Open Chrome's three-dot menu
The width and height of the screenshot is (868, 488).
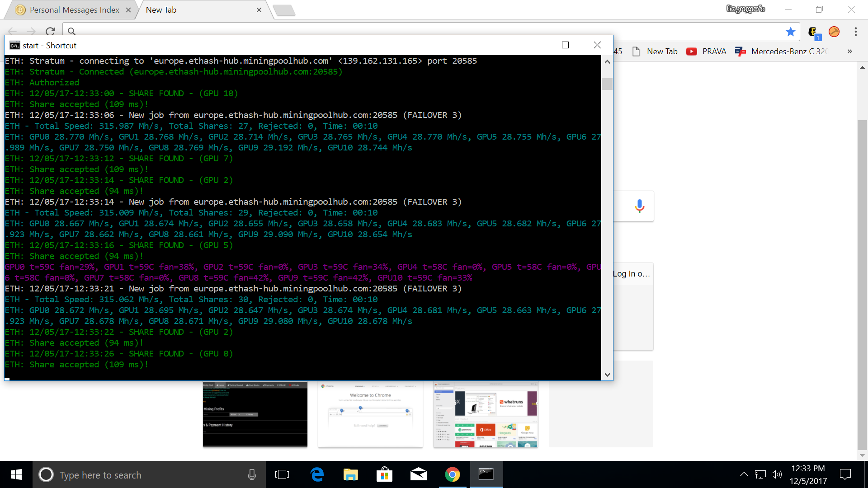pos(855,32)
